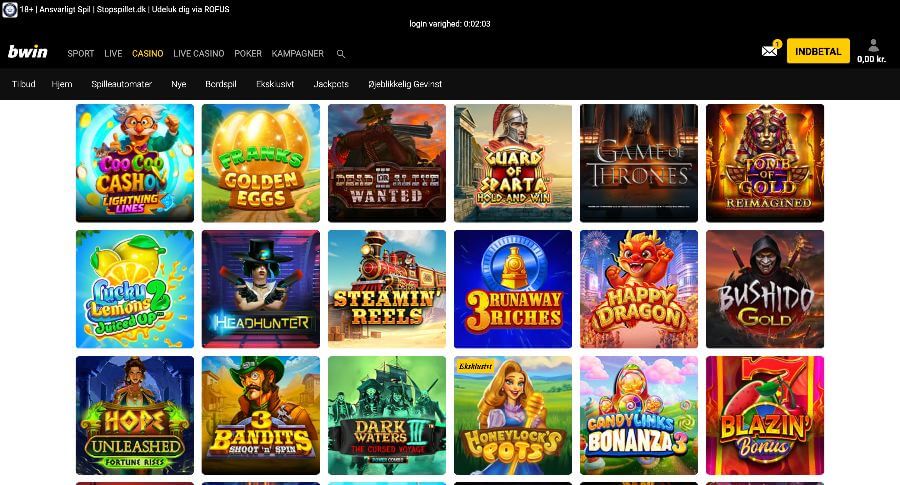Click the bwin logo
This screenshot has width=900, height=485.
coord(27,52)
